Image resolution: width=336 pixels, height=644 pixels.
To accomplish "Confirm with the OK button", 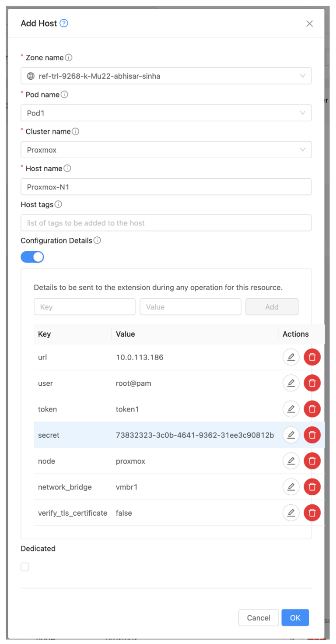I will 295,618.
